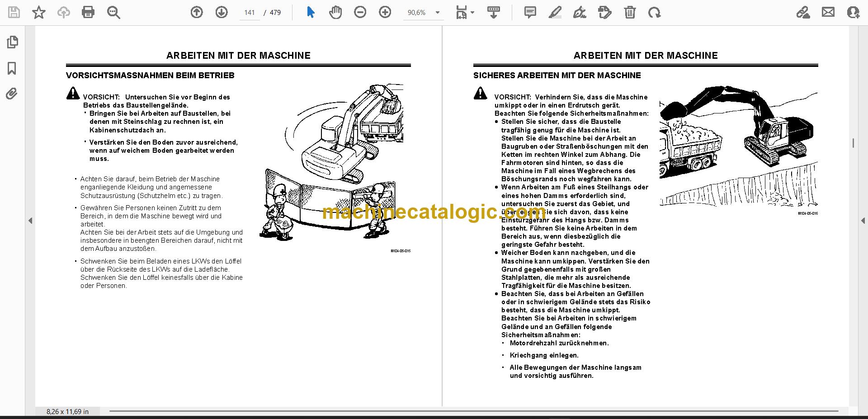Expand the left navigation pane arrow

(30, 221)
